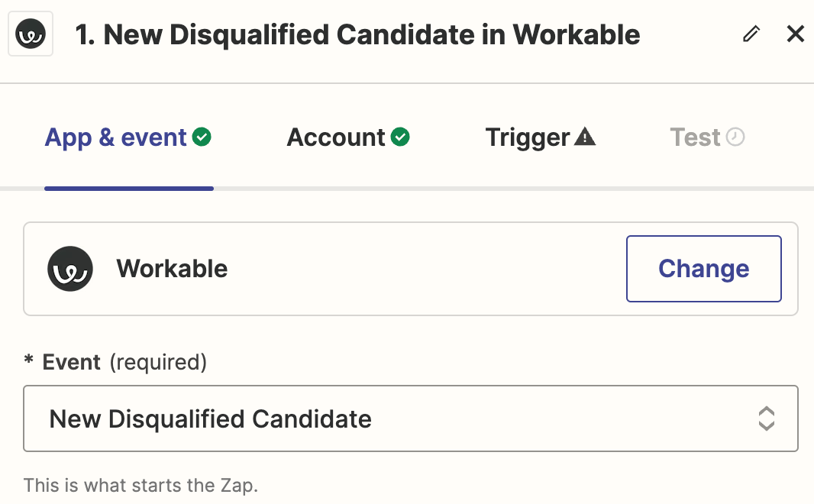814x504 pixels.
Task: Select the Test tab
Action: (695, 137)
